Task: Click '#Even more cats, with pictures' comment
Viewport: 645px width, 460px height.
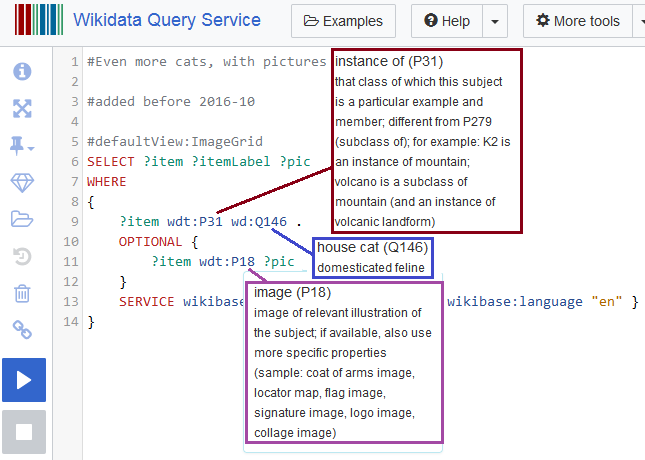Action: (x=206, y=62)
